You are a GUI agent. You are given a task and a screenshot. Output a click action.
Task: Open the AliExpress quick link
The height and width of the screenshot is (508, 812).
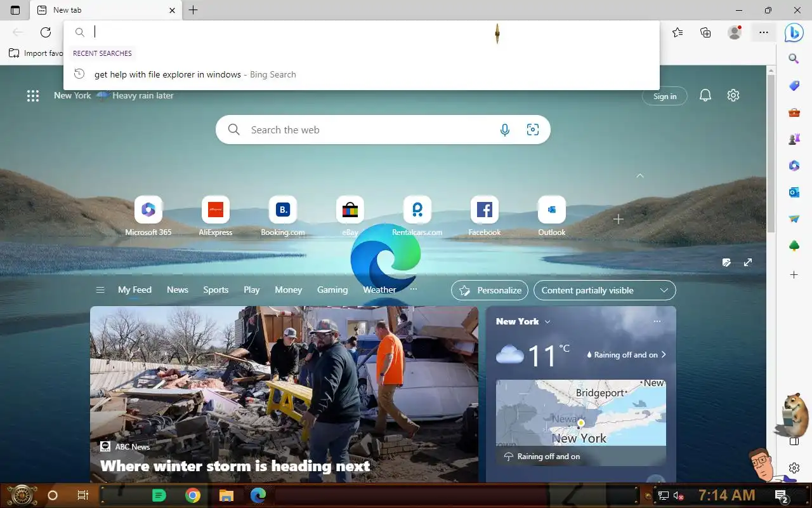pyautogui.click(x=216, y=216)
